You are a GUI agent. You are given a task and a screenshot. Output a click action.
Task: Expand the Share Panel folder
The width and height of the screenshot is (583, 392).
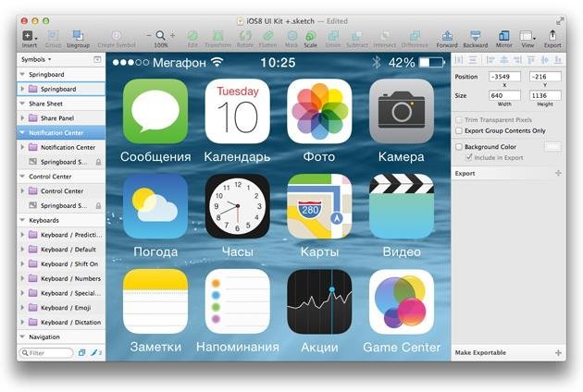[22, 117]
